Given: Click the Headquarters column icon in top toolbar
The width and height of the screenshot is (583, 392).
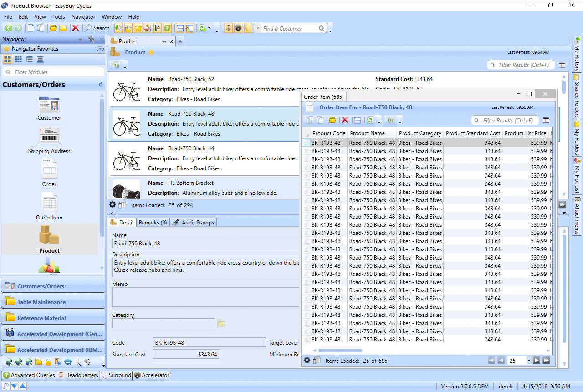Looking at the screenshot, I should [x=229, y=28].
